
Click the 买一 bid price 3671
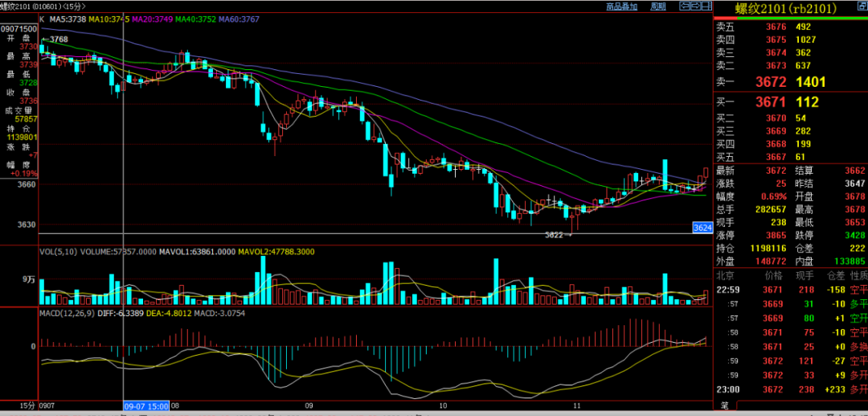771,102
